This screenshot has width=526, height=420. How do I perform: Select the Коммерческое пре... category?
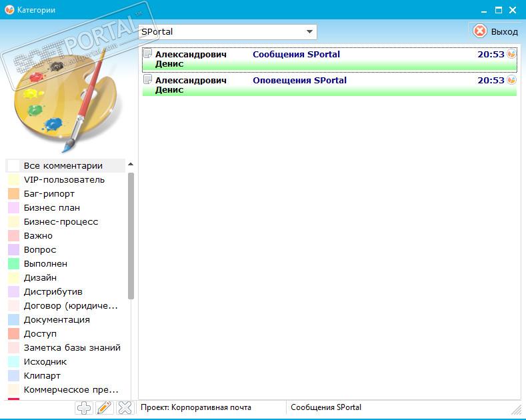[65, 390]
